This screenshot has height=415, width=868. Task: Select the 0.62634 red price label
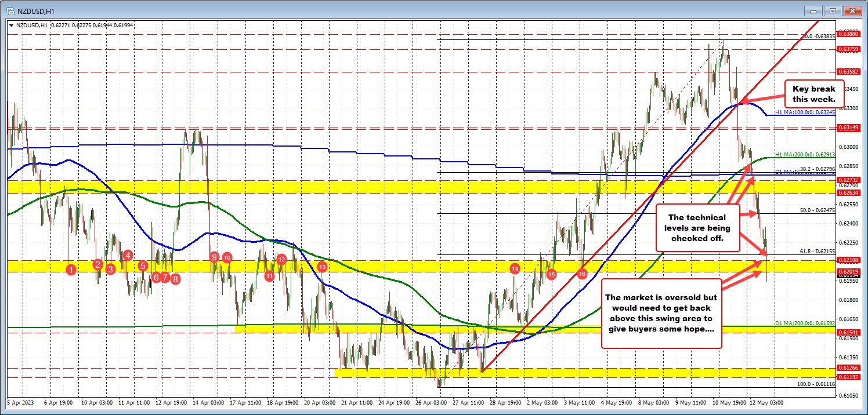[848, 192]
